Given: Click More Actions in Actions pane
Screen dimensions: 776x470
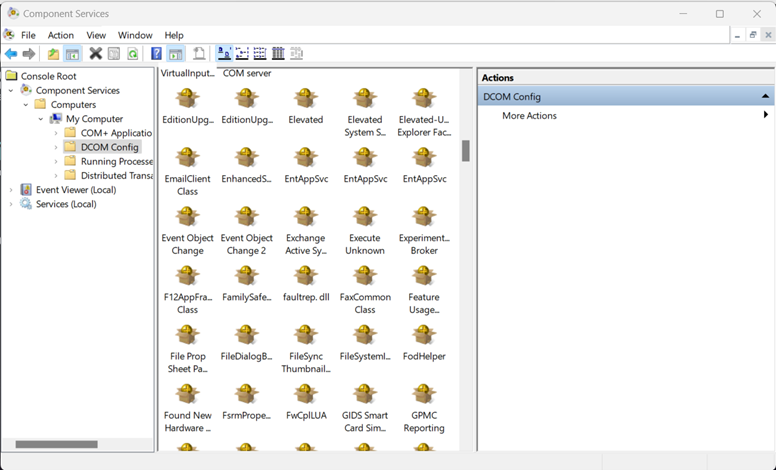Looking at the screenshot, I should coord(529,115).
